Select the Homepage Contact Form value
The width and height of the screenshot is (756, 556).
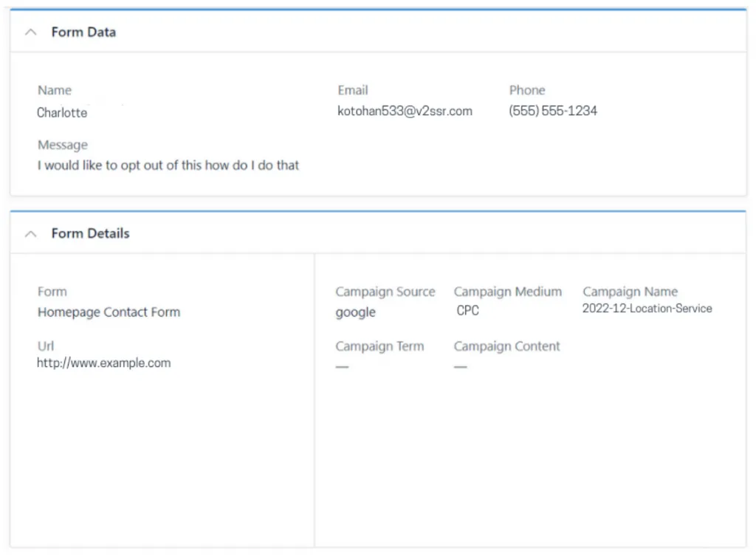[109, 312]
